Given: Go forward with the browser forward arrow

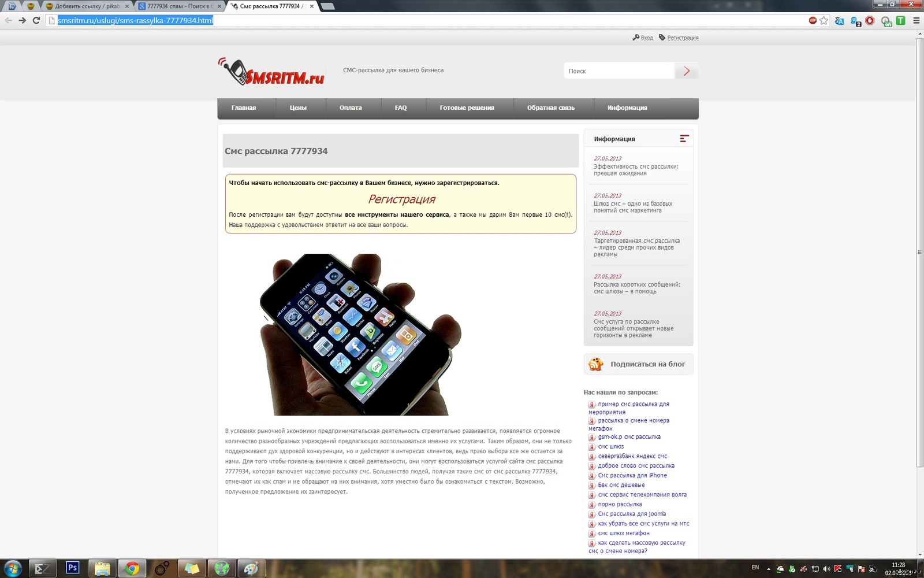Looking at the screenshot, I should tap(22, 20).
